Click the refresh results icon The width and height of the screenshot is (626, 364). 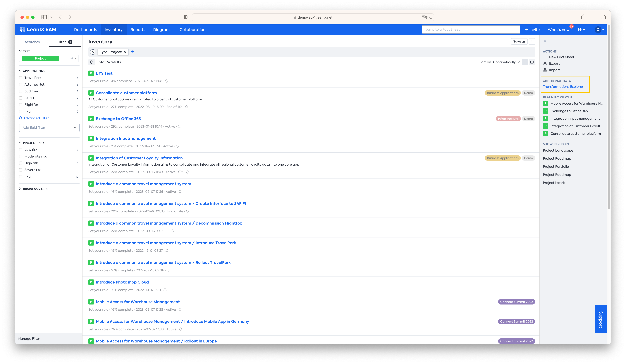click(x=92, y=62)
